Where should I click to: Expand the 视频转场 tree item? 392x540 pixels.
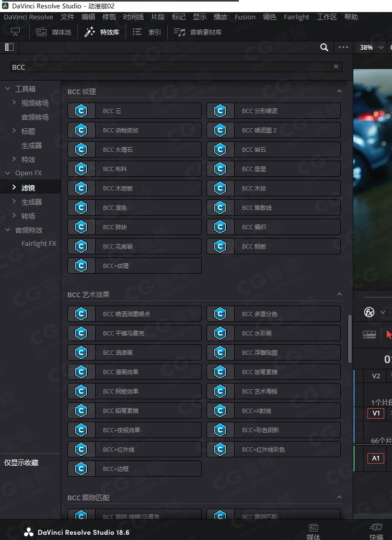(x=14, y=102)
